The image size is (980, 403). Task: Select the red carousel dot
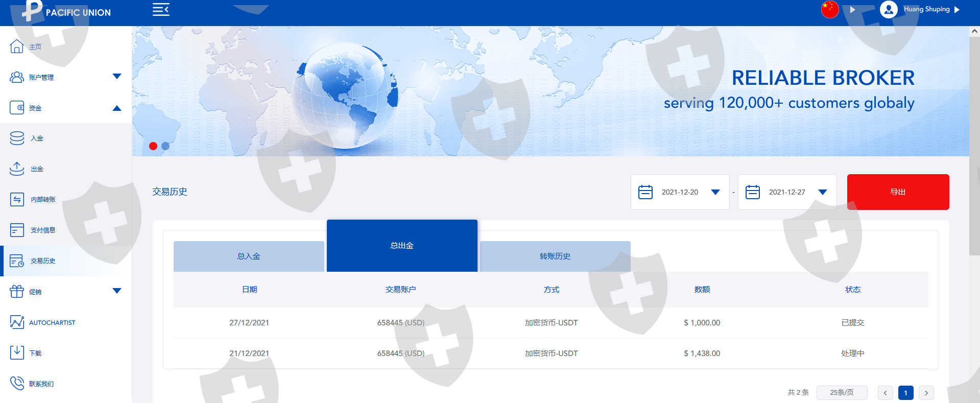point(153,146)
